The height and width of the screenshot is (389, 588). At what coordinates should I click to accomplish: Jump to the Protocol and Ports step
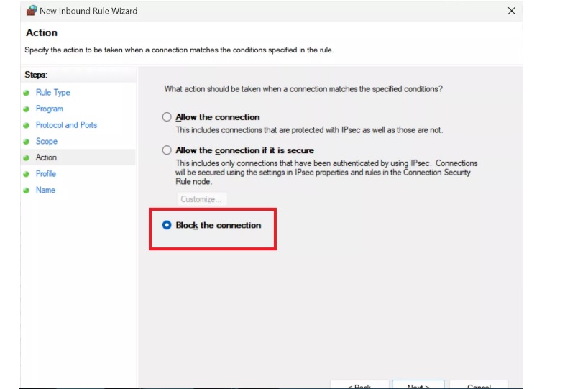(66, 125)
